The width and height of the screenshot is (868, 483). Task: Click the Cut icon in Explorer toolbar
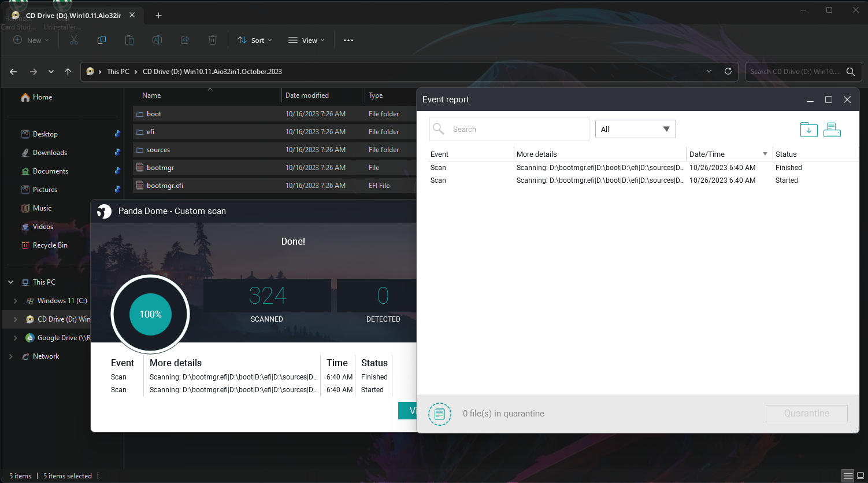tap(74, 40)
